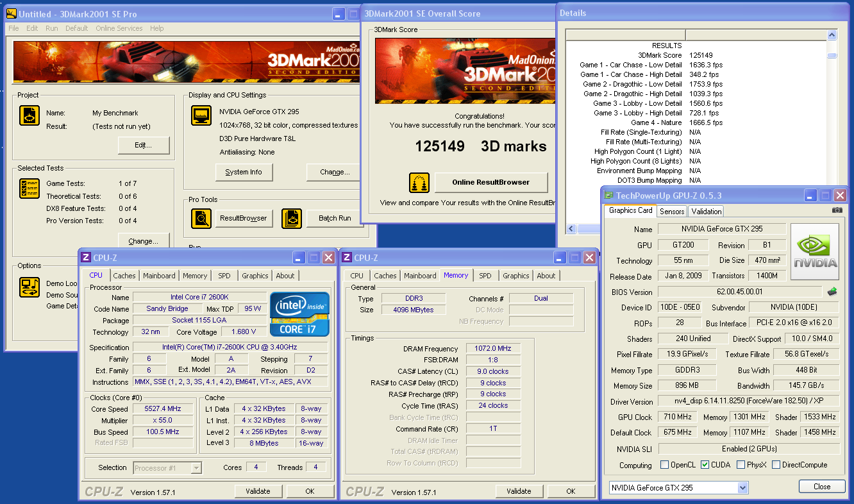Click the Project benchmark icon in 3DMark
The image size is (854, 504).
(29, 116)
